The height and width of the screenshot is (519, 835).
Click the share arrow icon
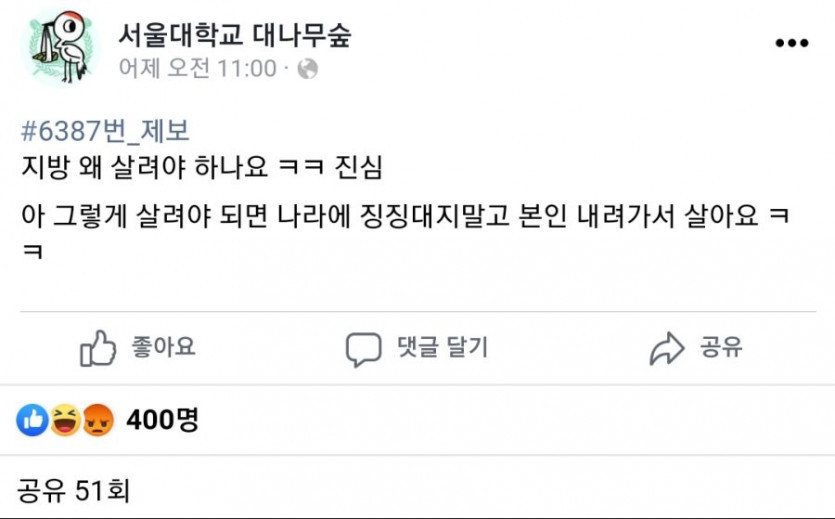point(666,348)
